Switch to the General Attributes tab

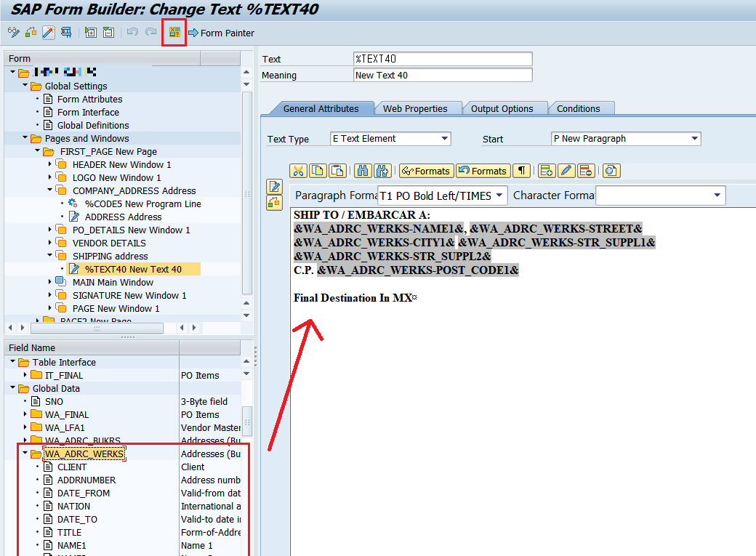coord(321,108)
